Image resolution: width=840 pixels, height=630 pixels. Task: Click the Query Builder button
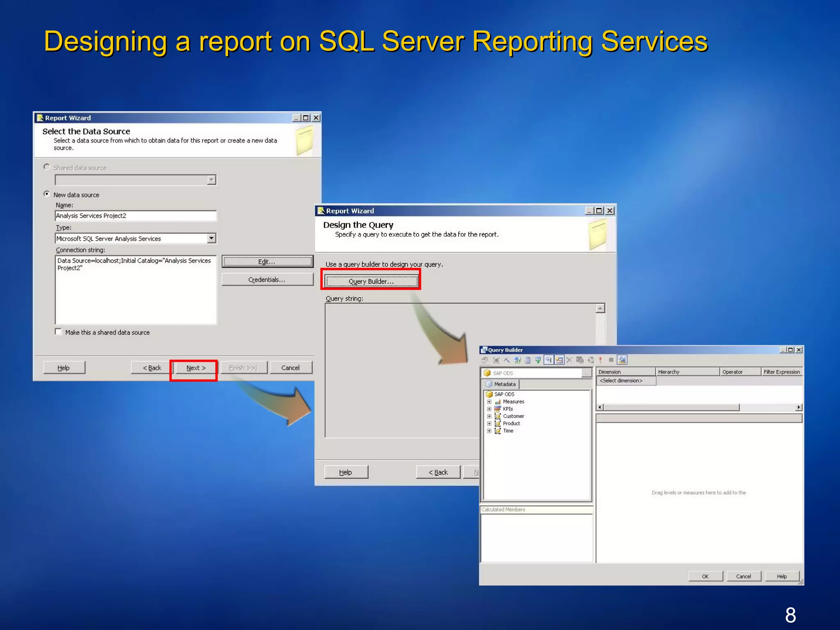371,281
